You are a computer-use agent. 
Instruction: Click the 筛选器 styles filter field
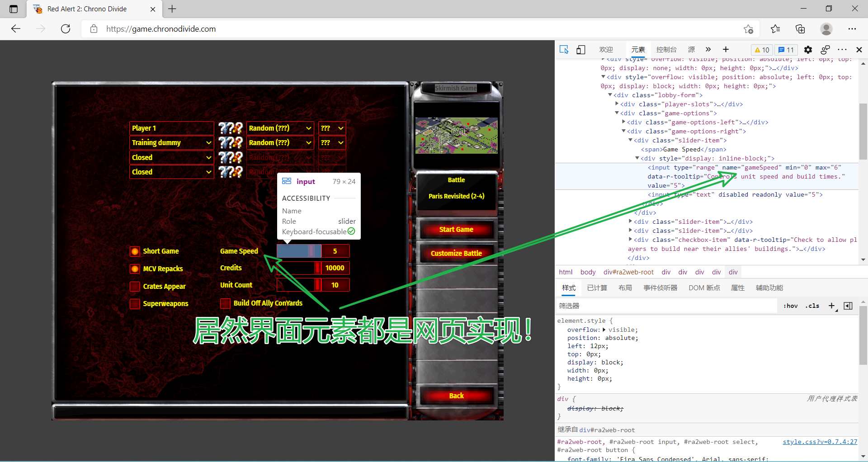665,306
